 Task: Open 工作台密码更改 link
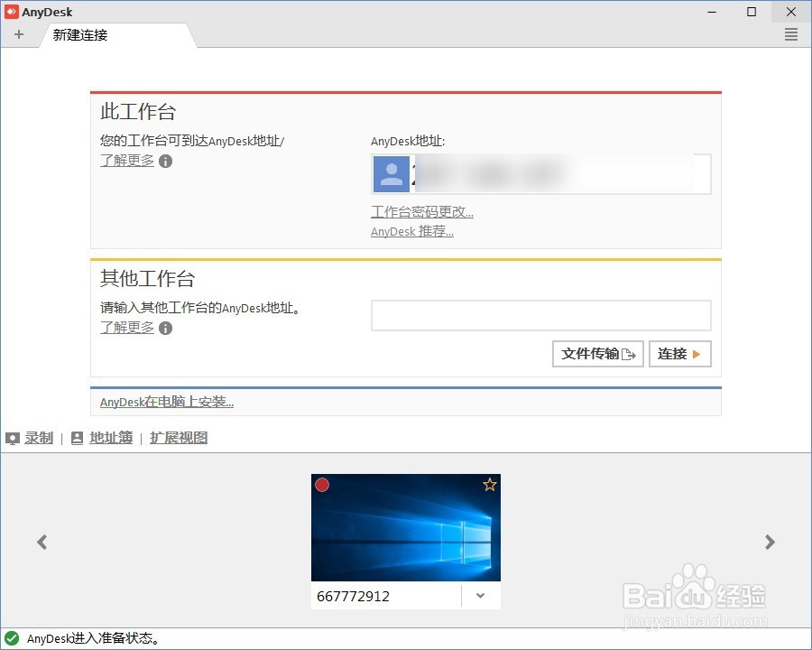[x=422, y=212]
